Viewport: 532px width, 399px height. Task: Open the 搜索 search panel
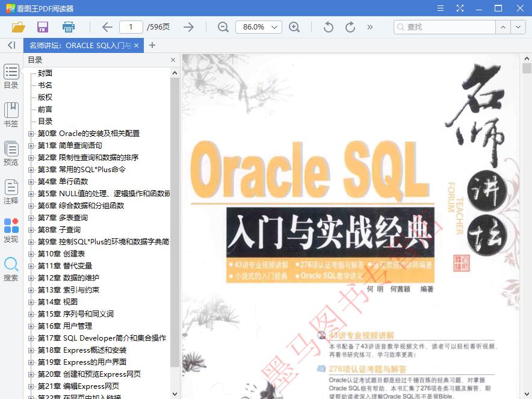11,269
